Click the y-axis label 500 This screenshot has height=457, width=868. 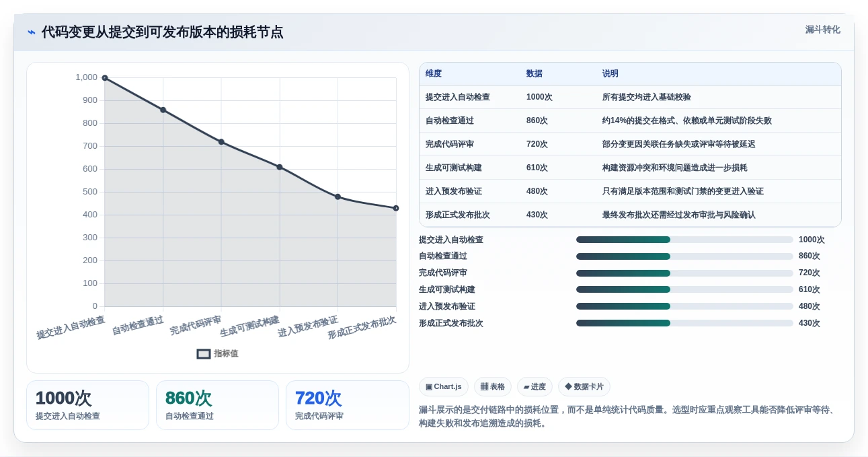pyautogui.click(x=90, y=192)
